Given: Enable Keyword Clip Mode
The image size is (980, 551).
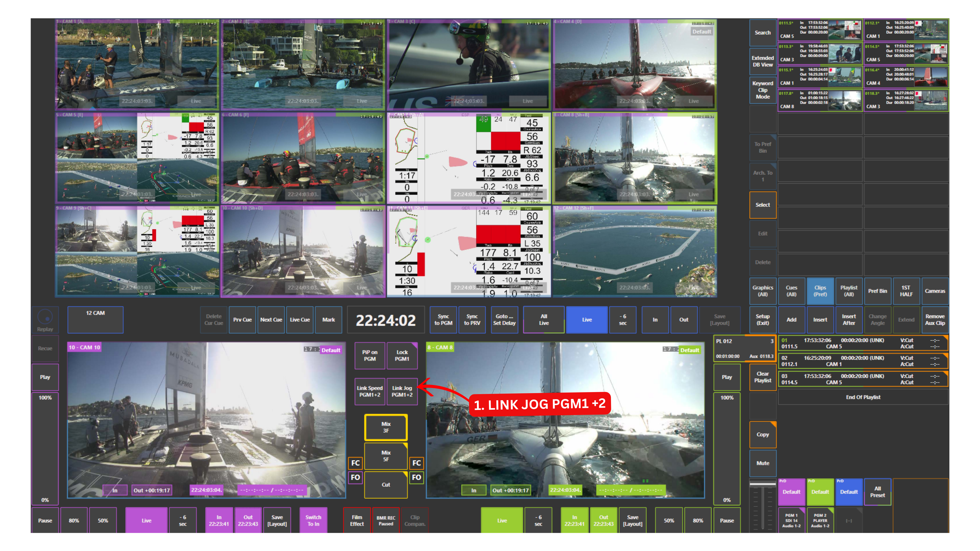Looking at the screenshot, I should tap(762, 90).
